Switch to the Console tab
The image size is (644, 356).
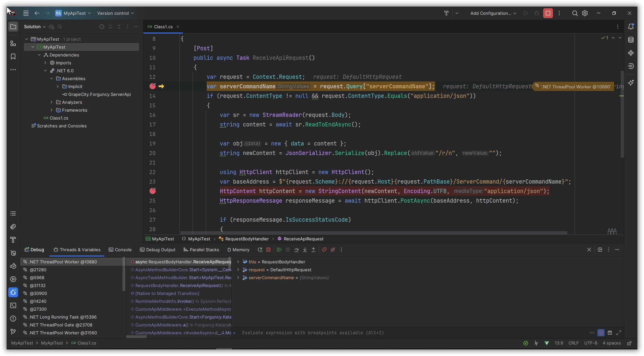click(x=120, y=250)
